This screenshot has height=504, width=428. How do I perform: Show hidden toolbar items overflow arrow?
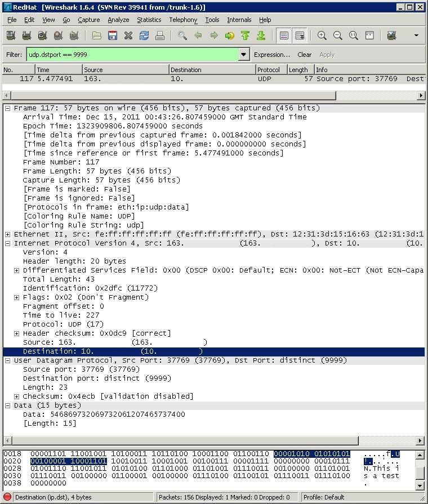pyautogui.click(x=416, y=35)
